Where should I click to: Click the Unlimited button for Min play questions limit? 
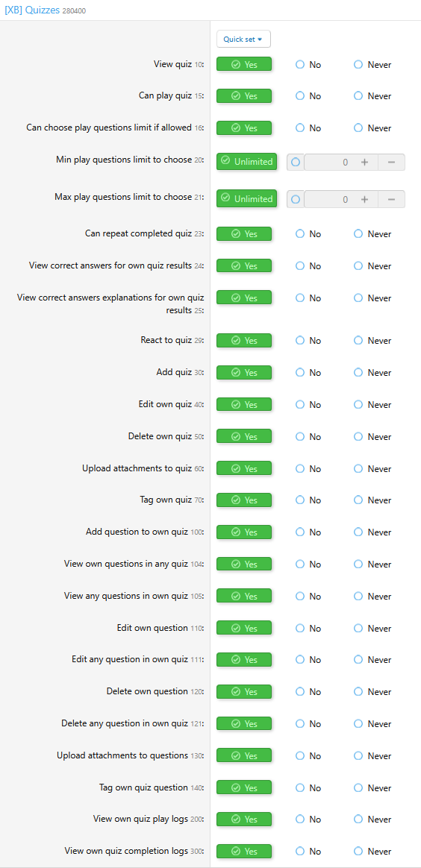(x=246, y=162)
